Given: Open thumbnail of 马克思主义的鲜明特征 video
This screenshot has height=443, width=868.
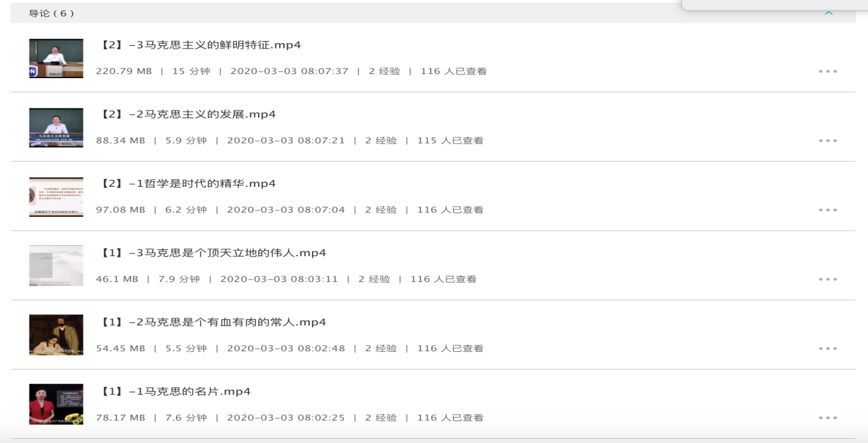Looking at the screenshot, I should 56,58.
